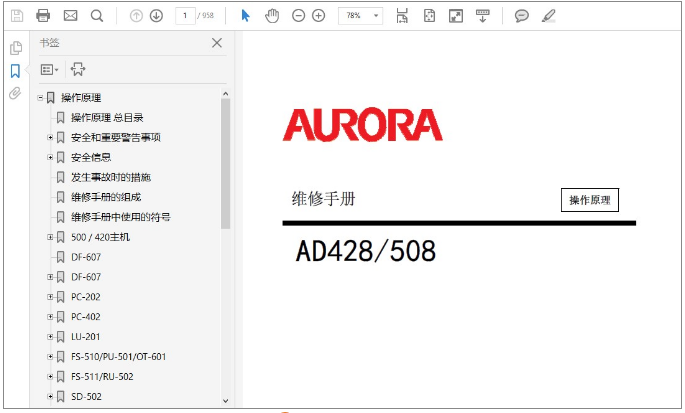Click the 操作原理 box on page
This screenshot has height=413, width=685.
tap(590, 200)
